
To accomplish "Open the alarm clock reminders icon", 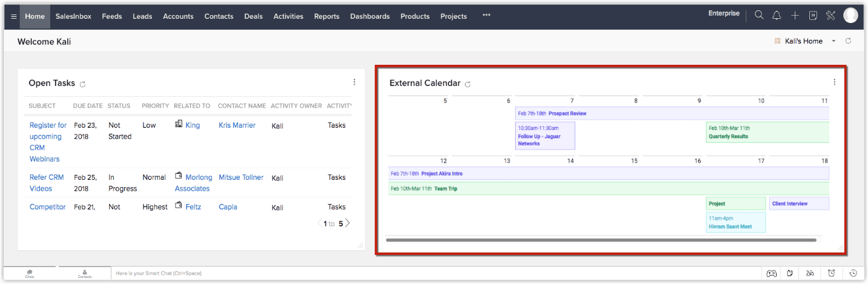I will (831, 273).
